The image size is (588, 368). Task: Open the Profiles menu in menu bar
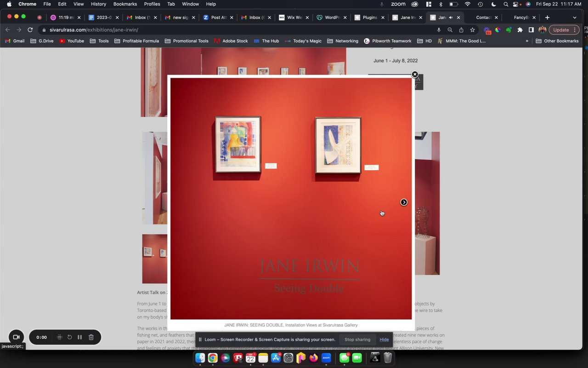152,4
